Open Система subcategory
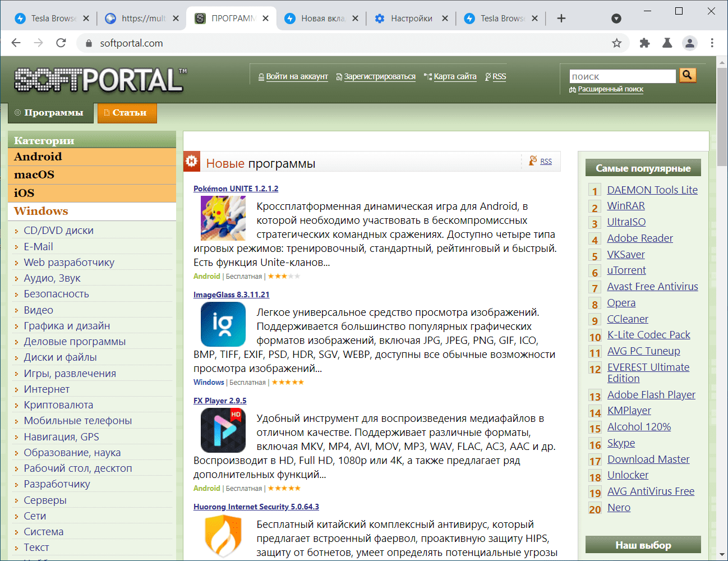Viewport: 728px width, 561px height. 43,532
